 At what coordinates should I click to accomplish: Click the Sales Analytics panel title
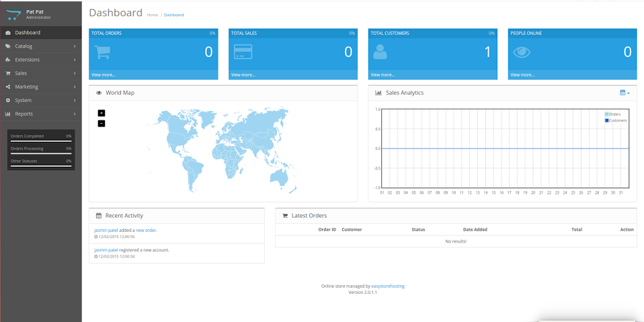pyautogui.click(x=405, y=93)
